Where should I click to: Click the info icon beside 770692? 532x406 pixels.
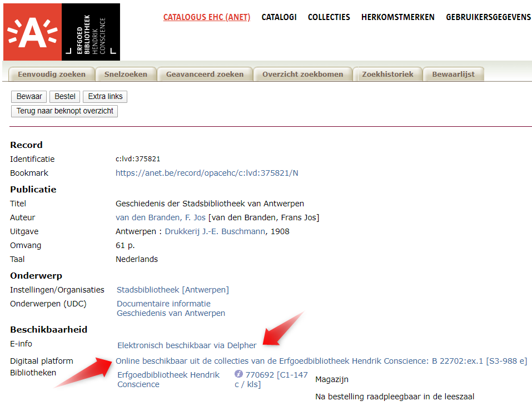tap(238, 374)
